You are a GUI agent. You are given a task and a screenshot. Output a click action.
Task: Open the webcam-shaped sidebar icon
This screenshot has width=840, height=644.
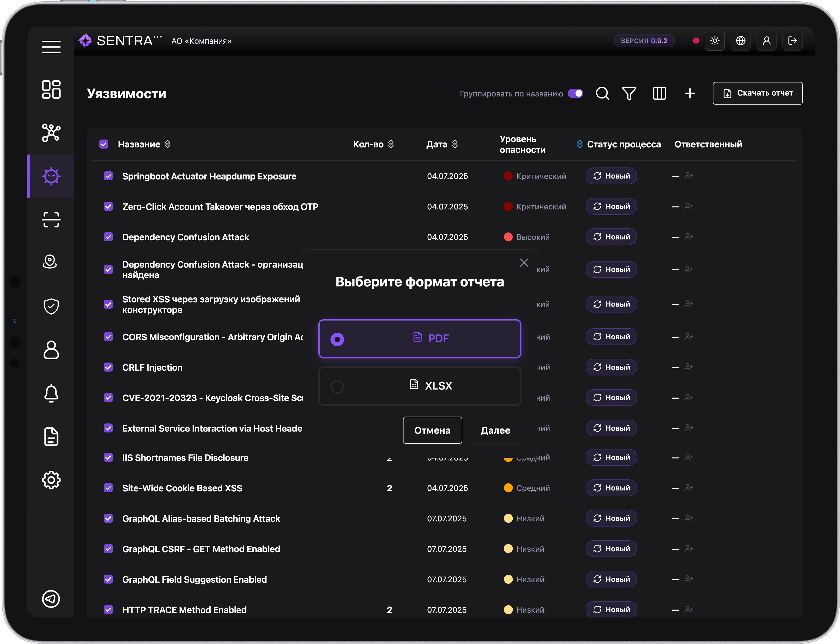(x=50, y=262)
